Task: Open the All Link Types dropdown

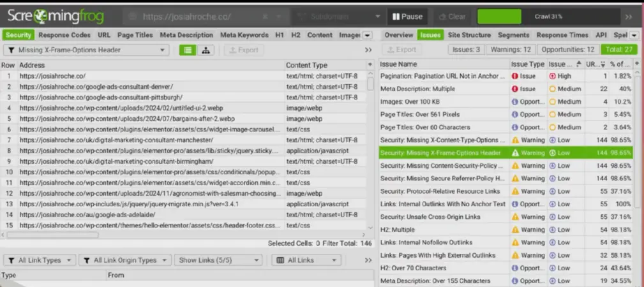Action: (40, 260)
